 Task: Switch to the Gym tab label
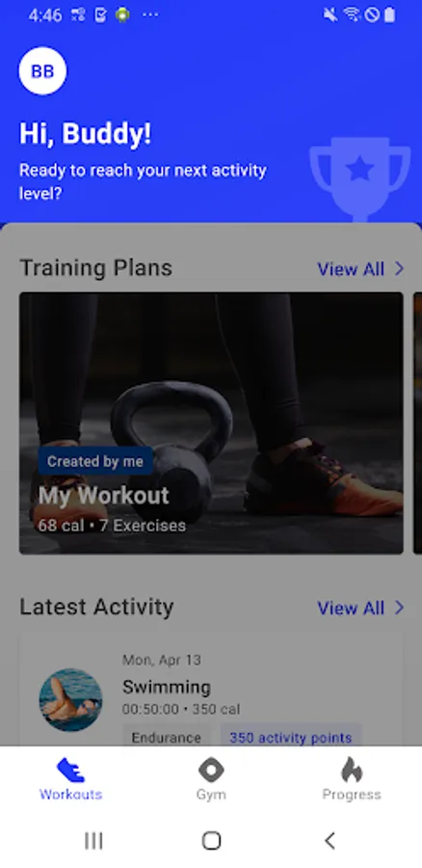point(211,795)
